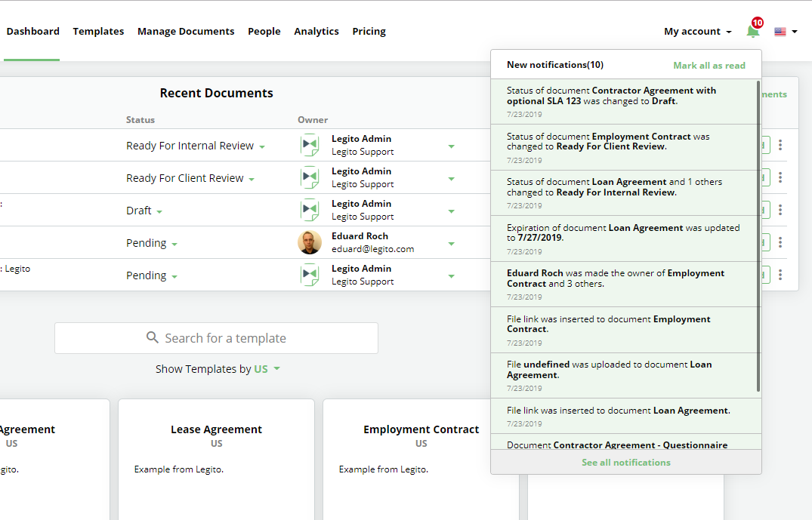Viewport: 812px width, 520px height.
Task: Open the Analytics page
Action: click(x=316, y=31)
